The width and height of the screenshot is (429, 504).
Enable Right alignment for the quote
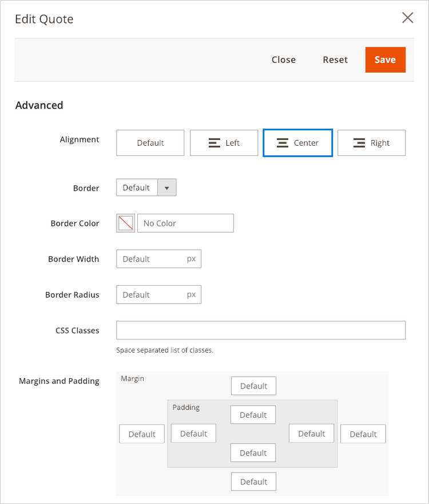[x=371, y=143]
